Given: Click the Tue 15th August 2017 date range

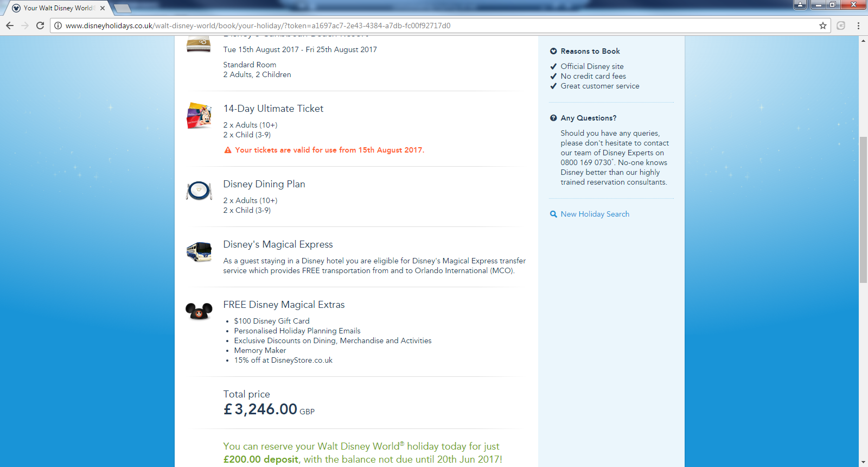Looking at the screenshot, I should point(300,49).
